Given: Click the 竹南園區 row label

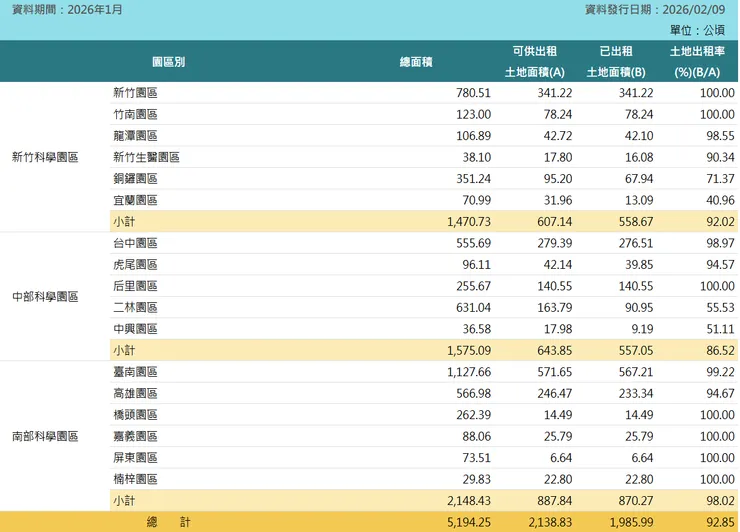Looking at the screenshot, I should pos(136,114).
